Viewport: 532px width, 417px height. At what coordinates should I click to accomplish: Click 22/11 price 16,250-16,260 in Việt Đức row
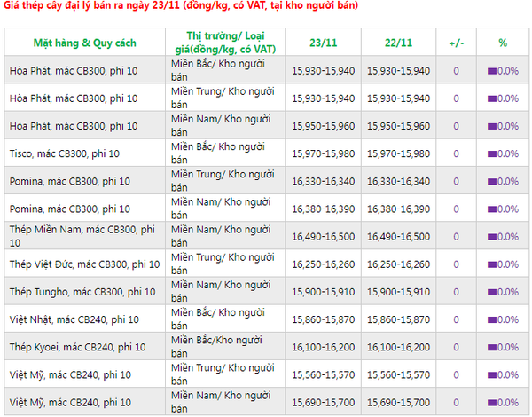pyautogui.click(x=399, y=264)
